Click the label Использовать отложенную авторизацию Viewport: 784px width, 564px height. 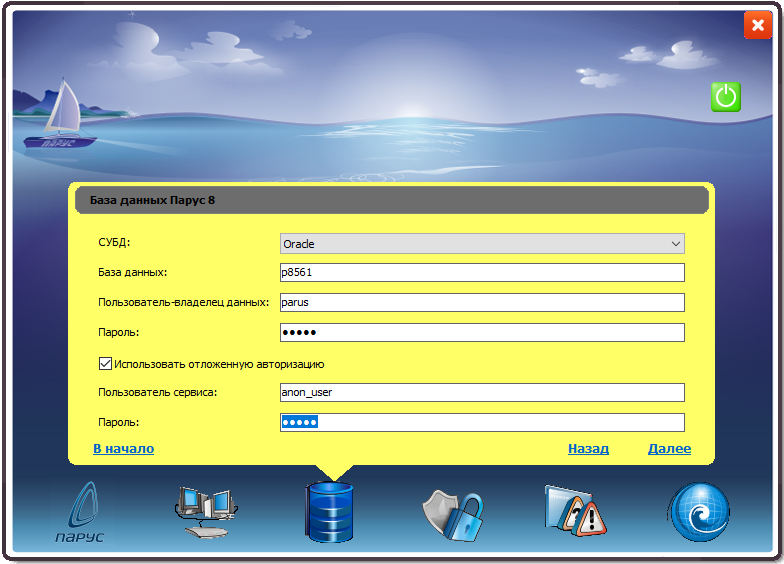[219, 364]
